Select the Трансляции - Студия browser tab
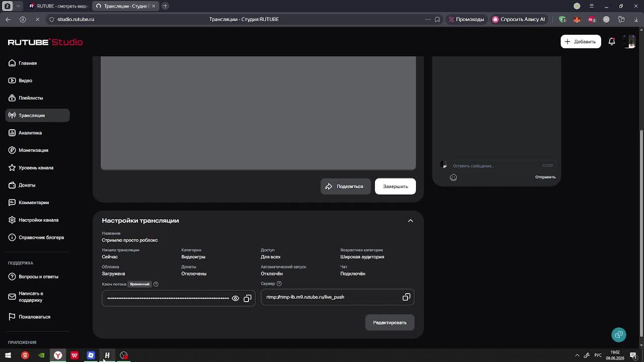 point(125,6)
